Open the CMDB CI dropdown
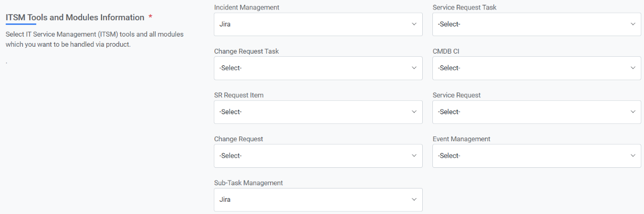The height and width of the screenshot is (214, 644). (537, 69)
